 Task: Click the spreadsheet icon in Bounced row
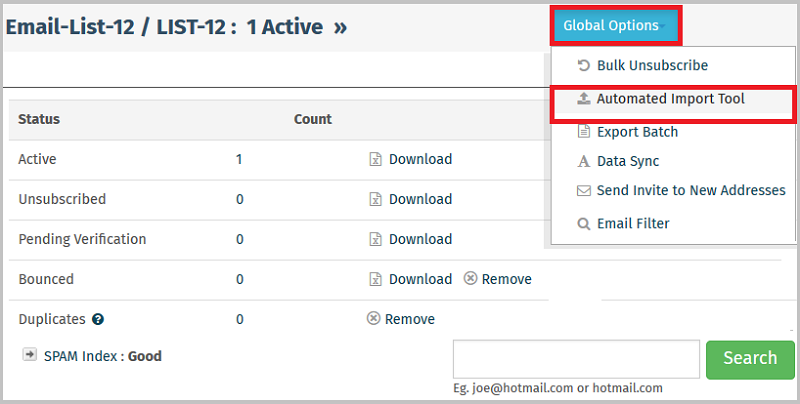click(x=376, y=279)
